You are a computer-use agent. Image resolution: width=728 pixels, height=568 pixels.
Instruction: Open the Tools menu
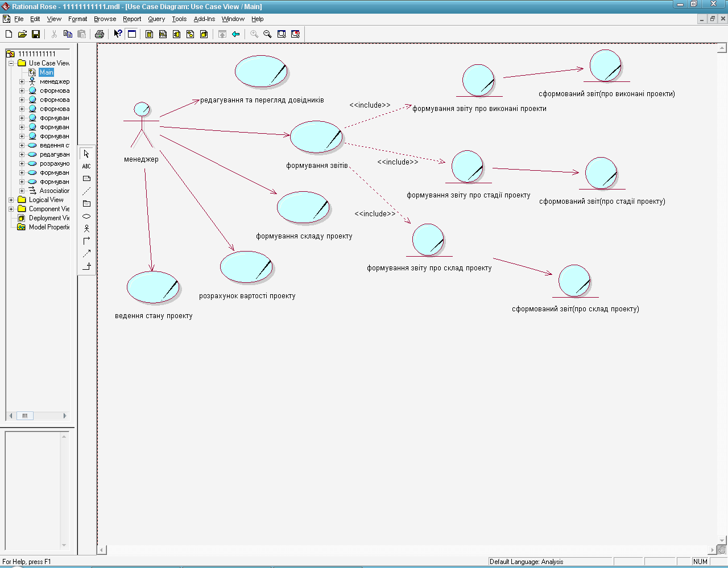(179, 19)
